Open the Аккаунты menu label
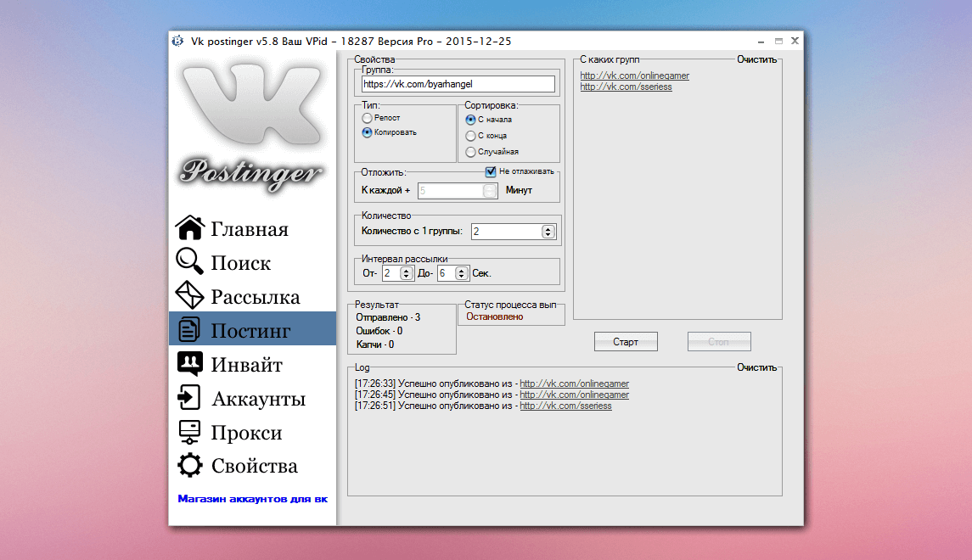 point(259,399)
